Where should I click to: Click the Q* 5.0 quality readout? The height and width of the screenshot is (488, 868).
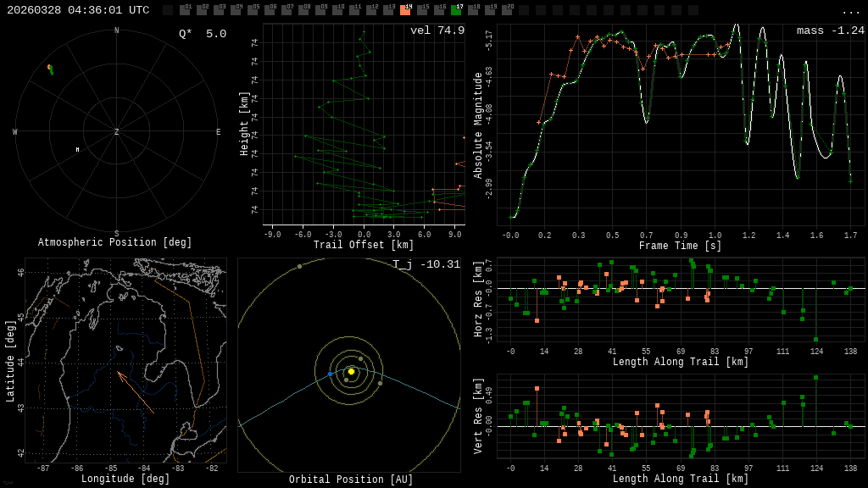point(202,34)
